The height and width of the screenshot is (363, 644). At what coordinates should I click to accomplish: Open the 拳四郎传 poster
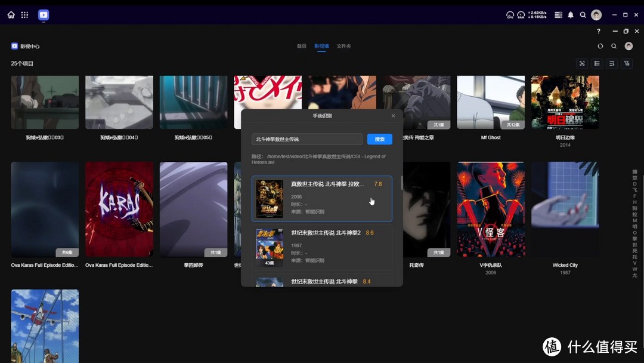[x=193, y=209]
